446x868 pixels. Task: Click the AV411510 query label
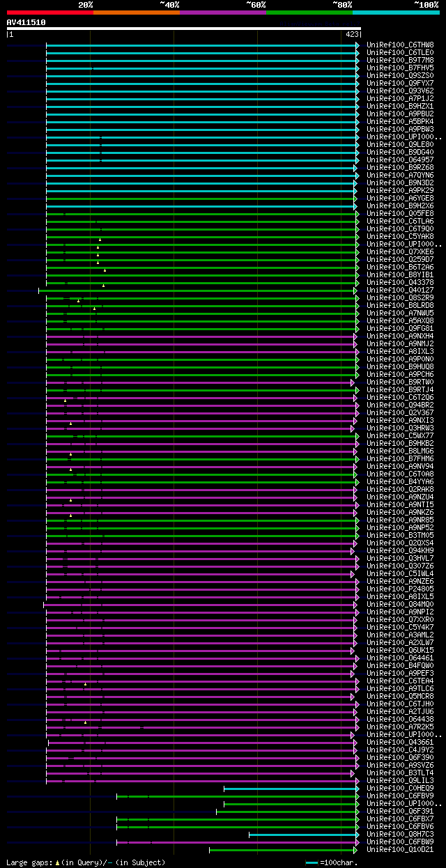pos(26,22)
